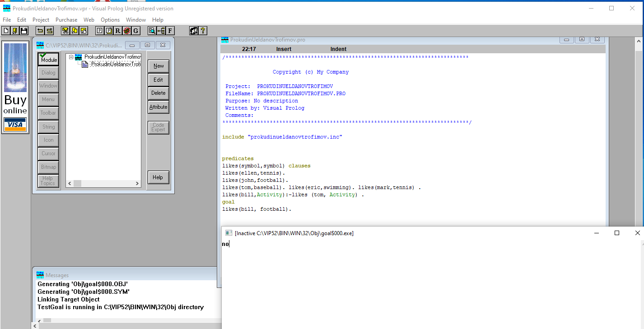
Task: Click the 'TestGoal is running' message line
Action: (120, 307)
